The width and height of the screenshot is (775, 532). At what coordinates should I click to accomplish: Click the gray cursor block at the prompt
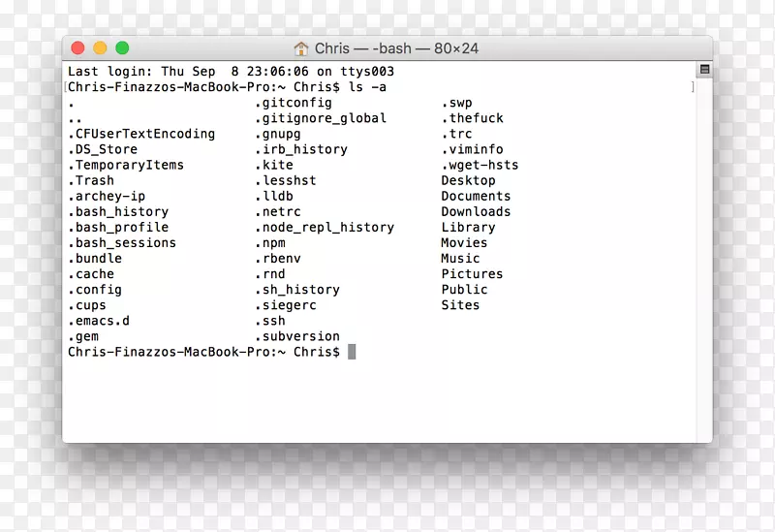tap(352, 352)
